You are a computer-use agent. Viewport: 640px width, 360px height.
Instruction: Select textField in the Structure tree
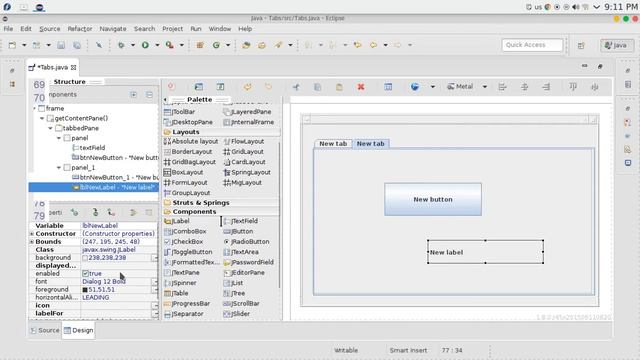coord(89,148)
